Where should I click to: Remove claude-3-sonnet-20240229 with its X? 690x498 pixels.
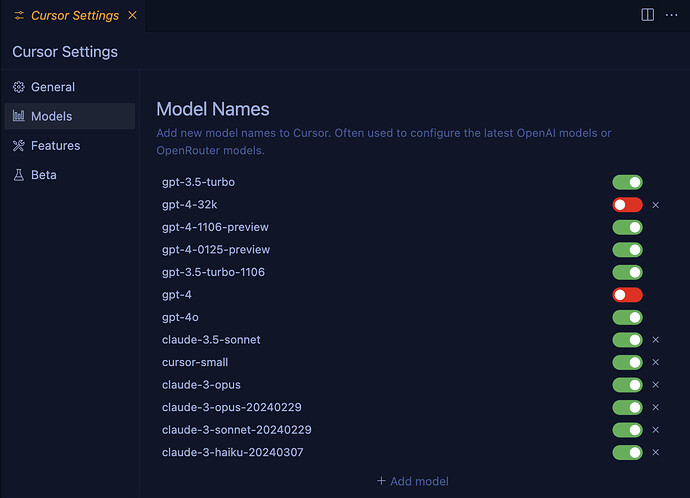[656, 430]
